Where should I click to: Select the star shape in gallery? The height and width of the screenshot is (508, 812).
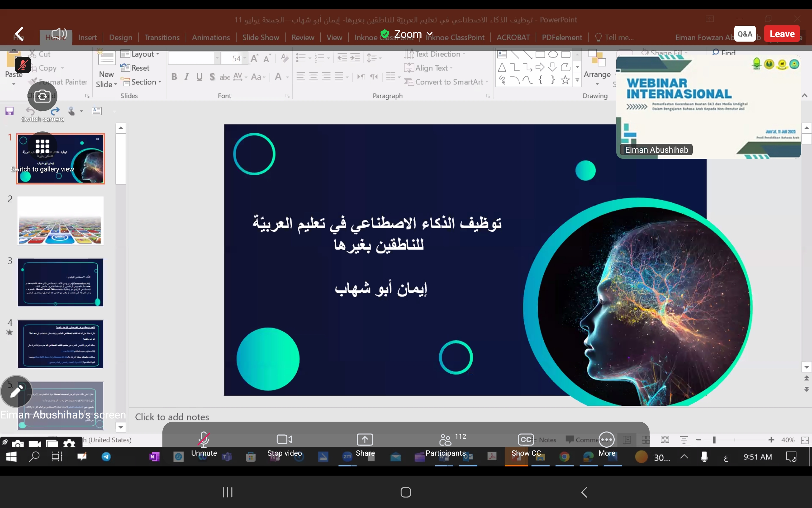[566, 80]
